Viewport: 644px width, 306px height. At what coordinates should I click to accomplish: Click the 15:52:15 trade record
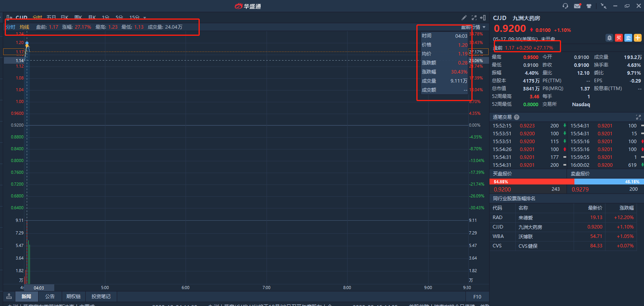click(x=529, y=126)
